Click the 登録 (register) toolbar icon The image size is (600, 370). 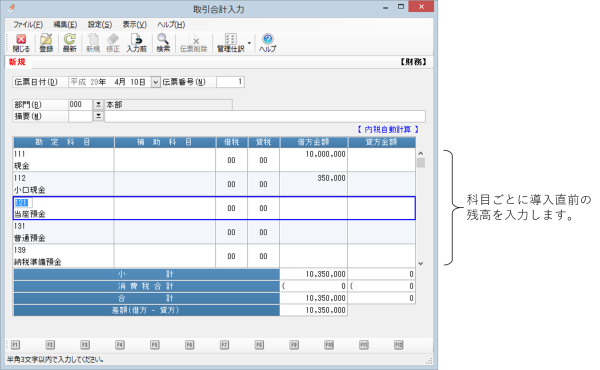(x=46, y=43)
